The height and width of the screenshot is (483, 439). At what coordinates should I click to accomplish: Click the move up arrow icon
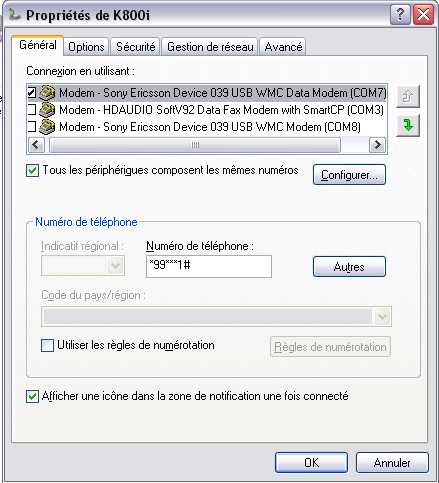408,96
